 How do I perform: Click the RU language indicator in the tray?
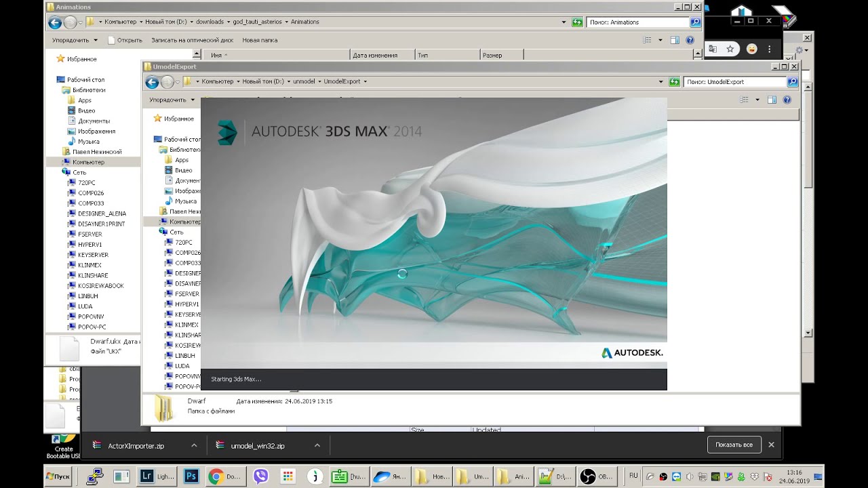tap(633, 476)
